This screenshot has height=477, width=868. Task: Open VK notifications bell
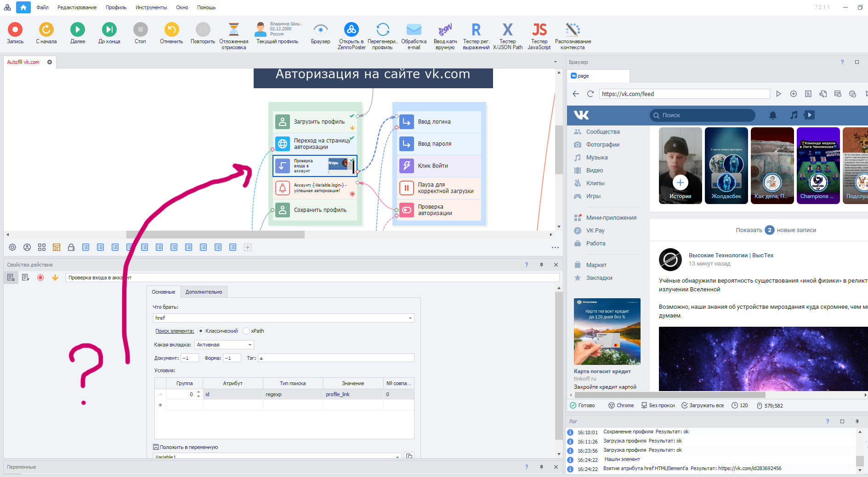tap(773, 115)
